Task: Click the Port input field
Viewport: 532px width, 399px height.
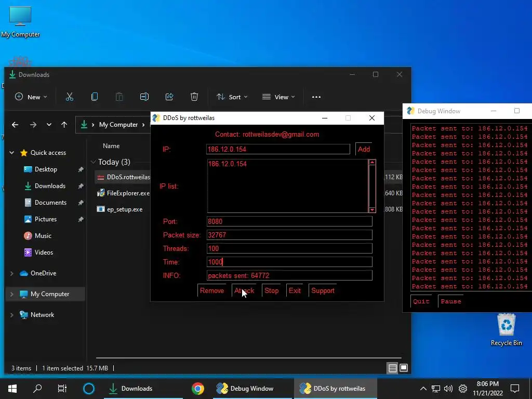Action: 289,221
